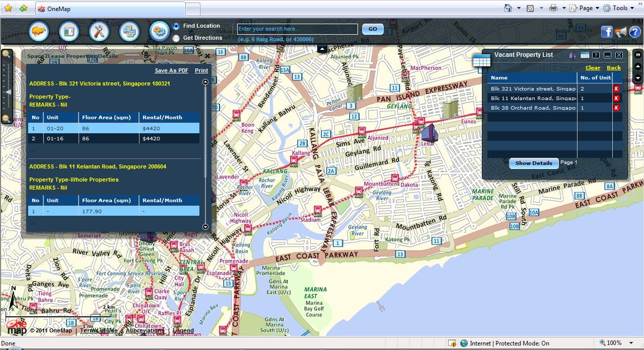This screenshot has height=350, width=644.
Task: Select the Get Directions radio button
Action: 176,38
